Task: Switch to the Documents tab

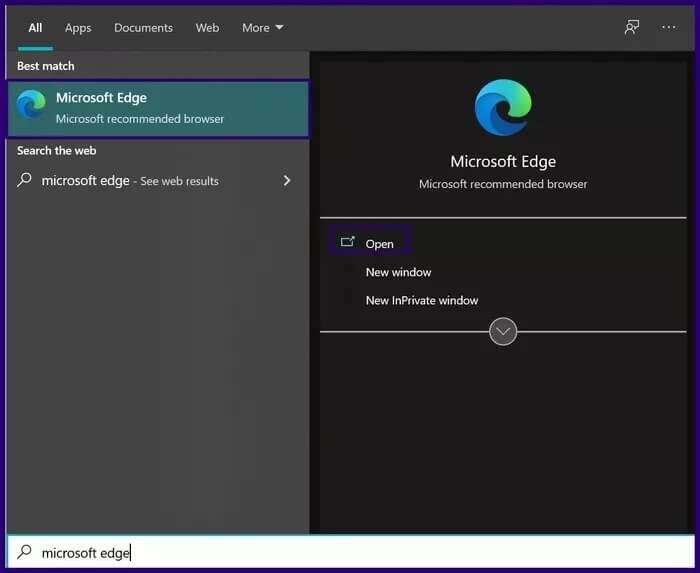Action: coord(143,28)
